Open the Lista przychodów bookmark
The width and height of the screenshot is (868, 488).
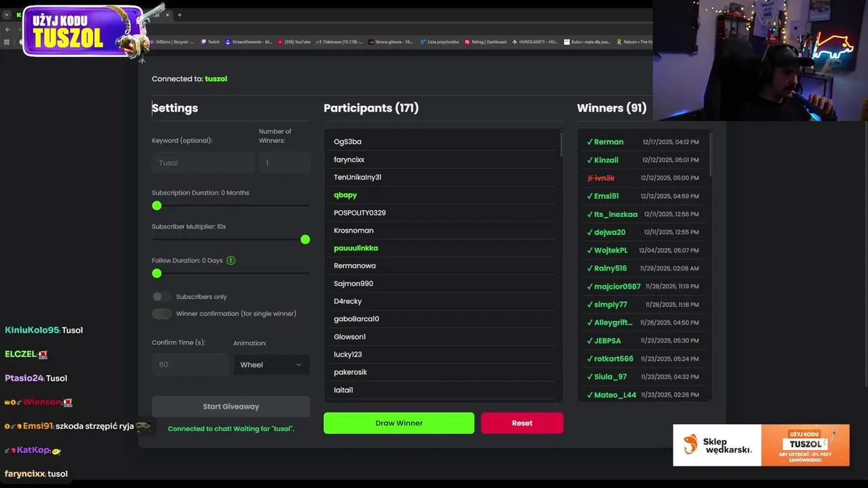click(439, 42)
